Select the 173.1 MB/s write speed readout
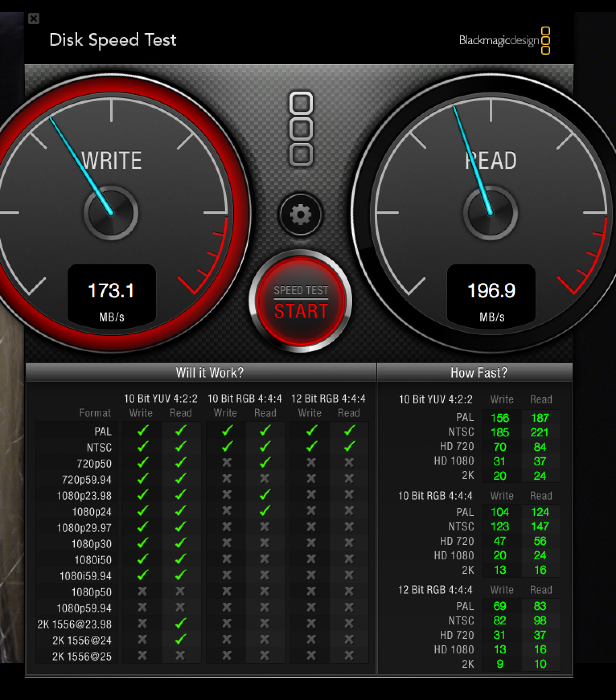The width and height of the screenshot is (616, 700). [x=111, y=291]
